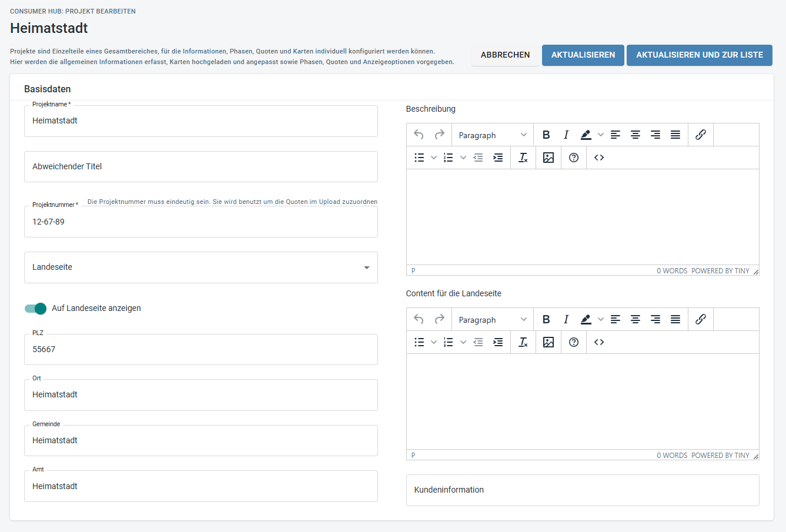Decrease indent in Beschreibung editor

point(478,158)
